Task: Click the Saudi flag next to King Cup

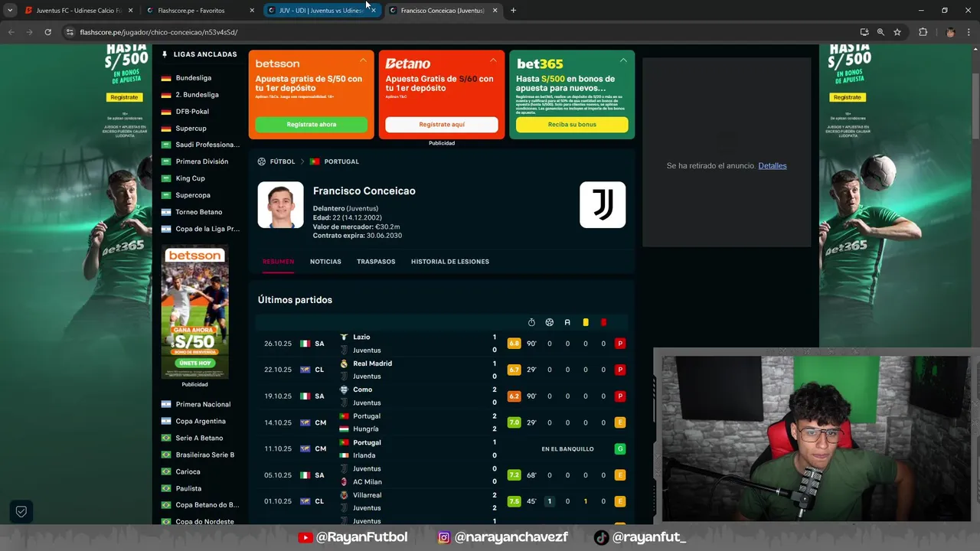Action: (166, 178)
